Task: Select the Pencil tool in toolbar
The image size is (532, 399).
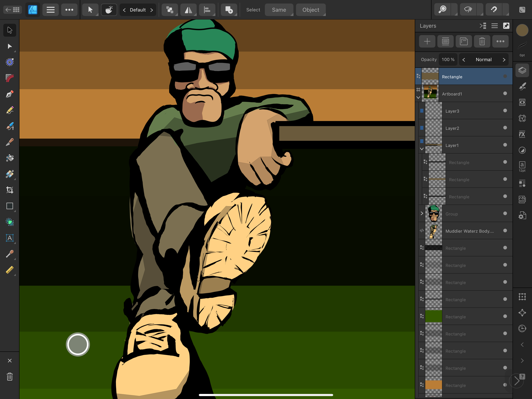Action: click(x=10, y=110)
